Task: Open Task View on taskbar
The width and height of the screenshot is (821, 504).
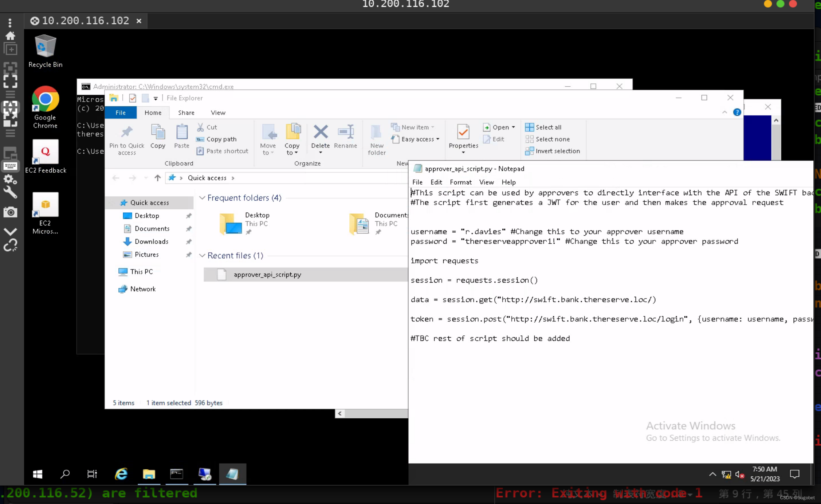Action: (x=92, y=474)
